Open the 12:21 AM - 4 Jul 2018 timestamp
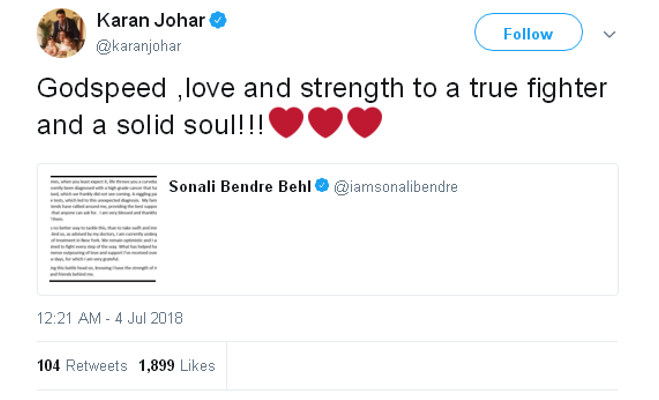The width and height of the screenshot is (659, 400). (110, 319)
